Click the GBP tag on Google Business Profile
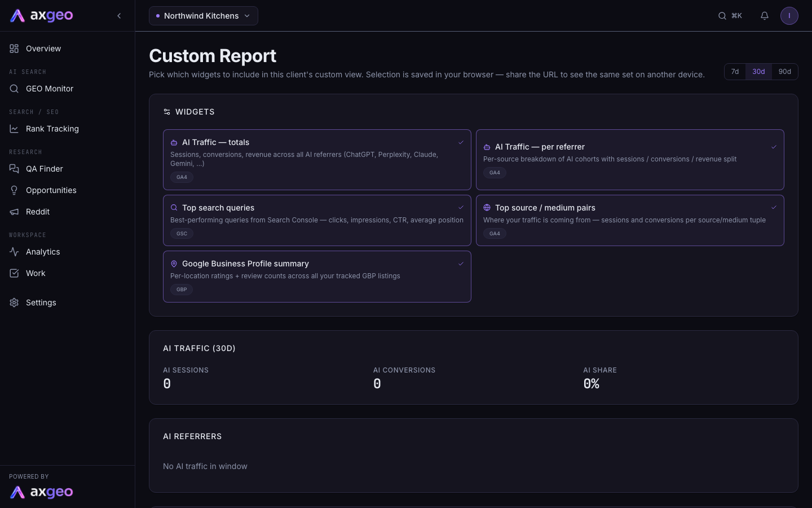This screenshot has height=508, width=812. coord(182,290)
